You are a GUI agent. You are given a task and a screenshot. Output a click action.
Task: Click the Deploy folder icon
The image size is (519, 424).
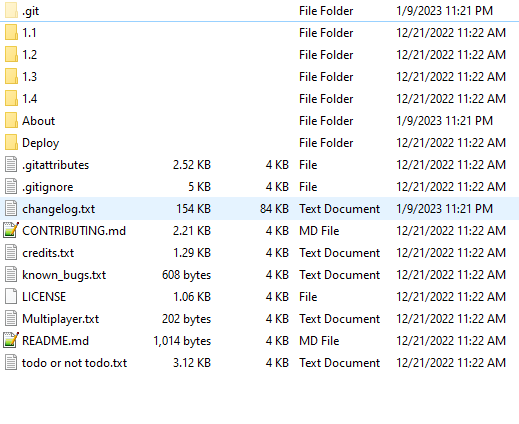tap(11, 143)
